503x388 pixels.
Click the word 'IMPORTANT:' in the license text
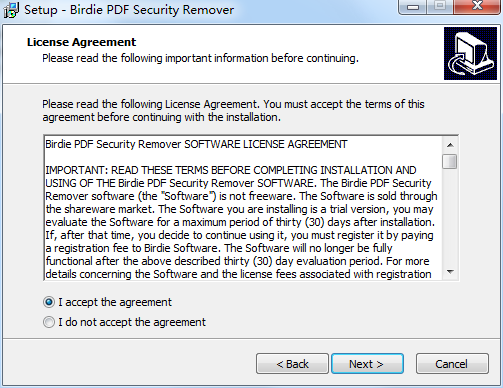coord(76,170)
